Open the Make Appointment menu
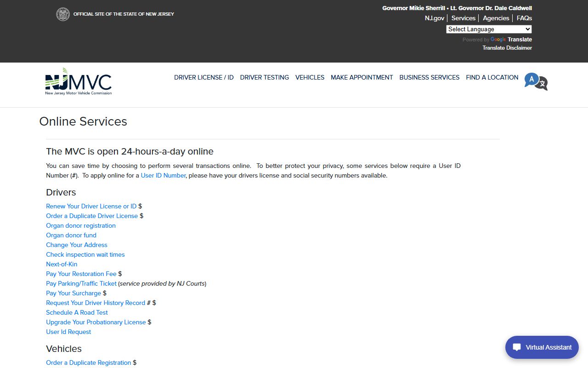Image resolution: width=588 pixels, height=368 pixels. click(362, 77)
